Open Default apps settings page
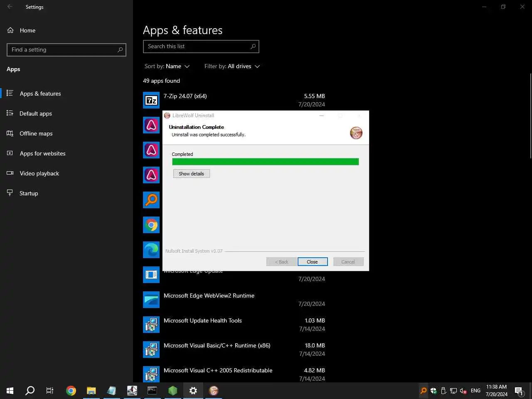Screen dimensions: 532x399 point(66,113)
